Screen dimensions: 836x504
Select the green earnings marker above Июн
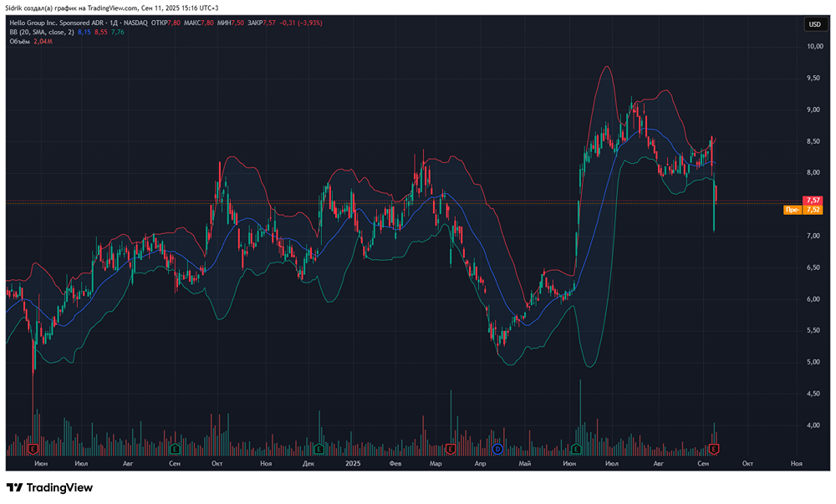(578, 449)
